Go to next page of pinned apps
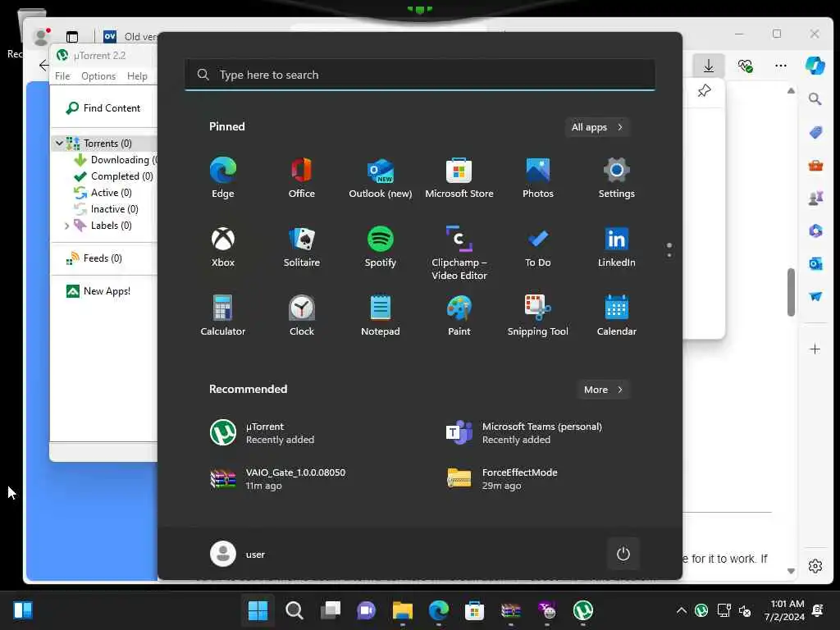The image size is (840, 630). click(x=669, y=255)
